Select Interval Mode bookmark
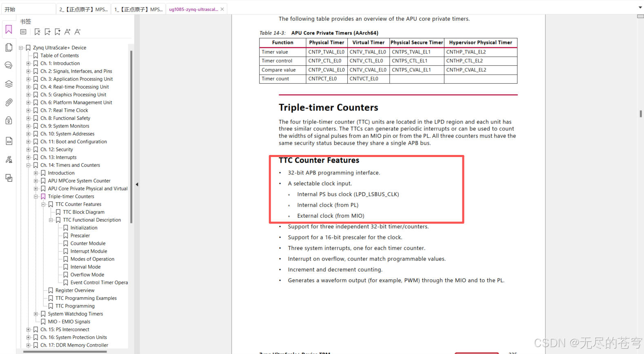The width and height of the screenshot is (644, 354). (85, 267)
